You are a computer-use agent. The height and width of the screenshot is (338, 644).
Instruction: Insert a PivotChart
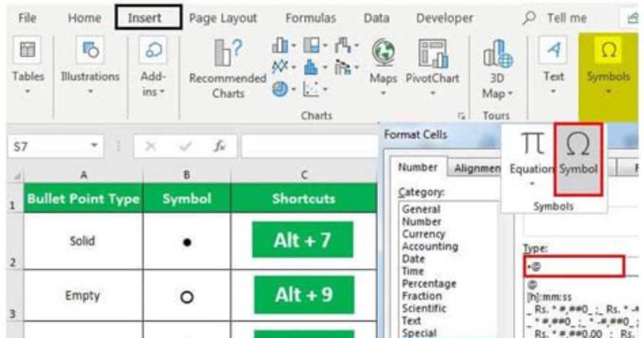click(432, 68)
